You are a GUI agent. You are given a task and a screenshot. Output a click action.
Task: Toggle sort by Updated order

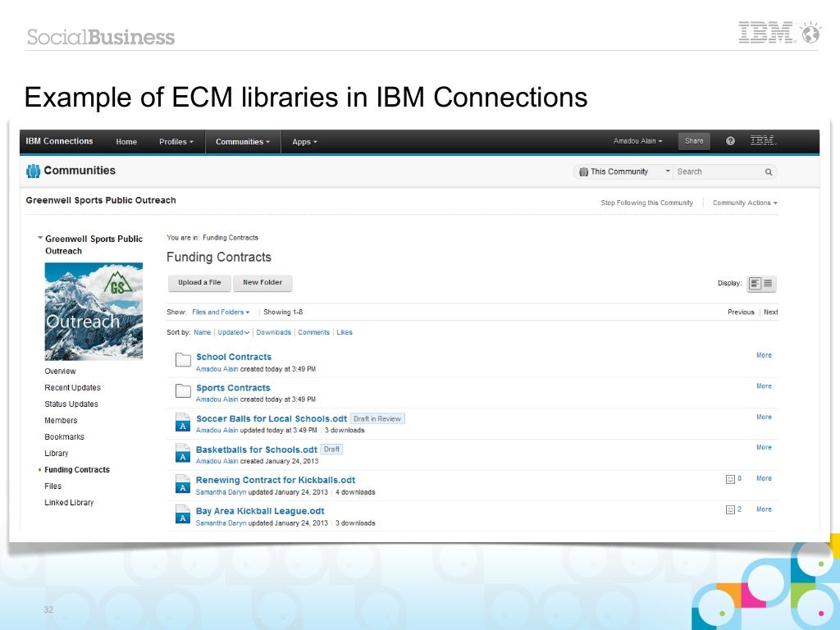(234, 333)
